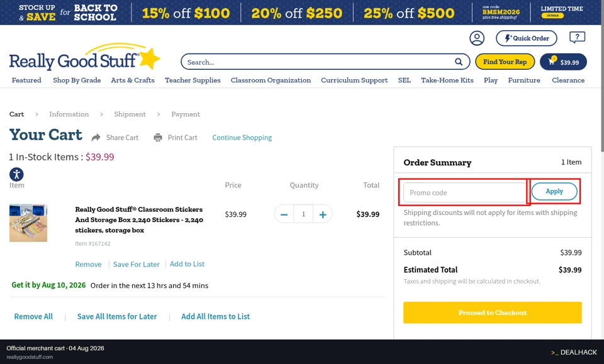The image size is (604, 364).
Task: Open the Play menu
Action: coord(491,80)
